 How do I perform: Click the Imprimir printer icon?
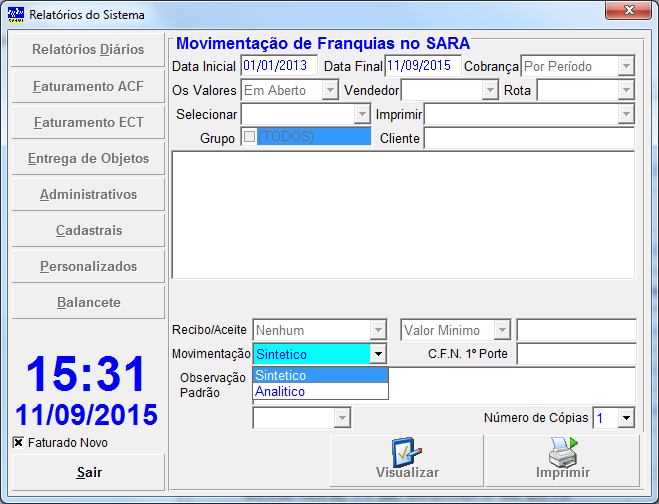563,452
